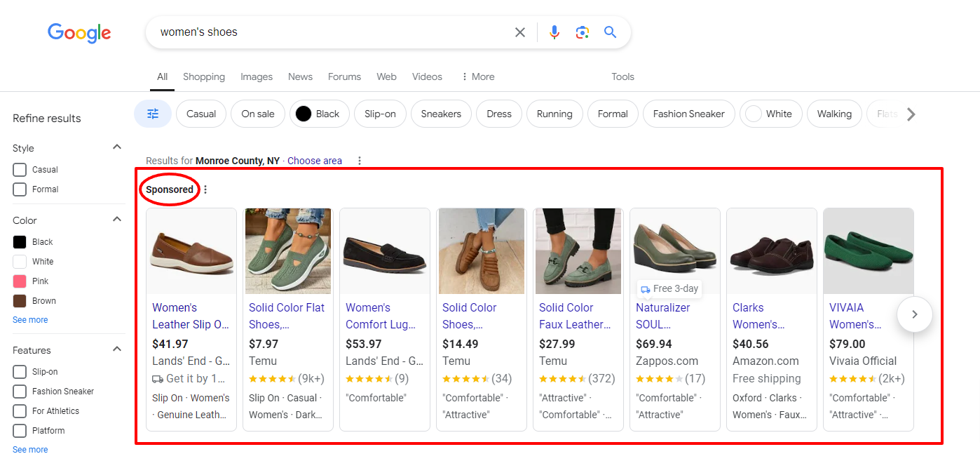The width and height of the screenshot is (980, 461).
Task: Click the truck icon next to Get it by
Action: pyautogui.click(x=158, y=378)
